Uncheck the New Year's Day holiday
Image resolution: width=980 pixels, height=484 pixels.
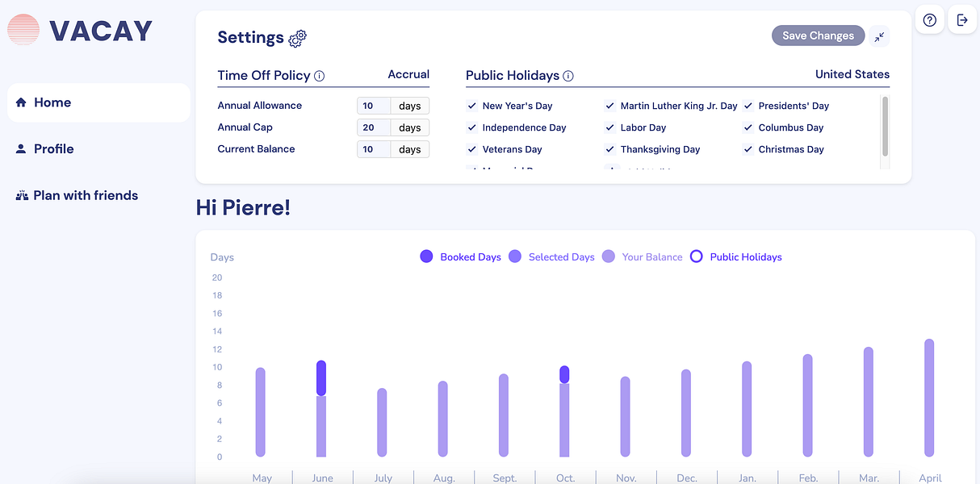[x=472, y=106]
